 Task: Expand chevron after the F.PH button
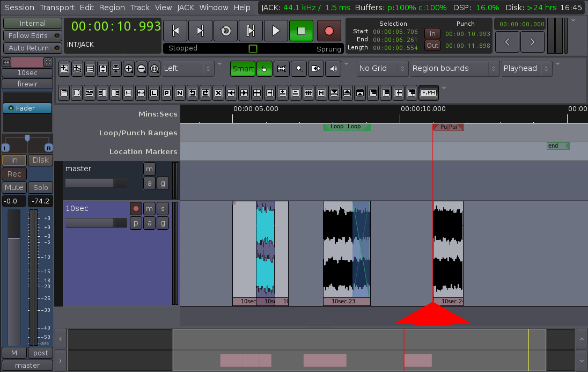click(x=444, y=88)
